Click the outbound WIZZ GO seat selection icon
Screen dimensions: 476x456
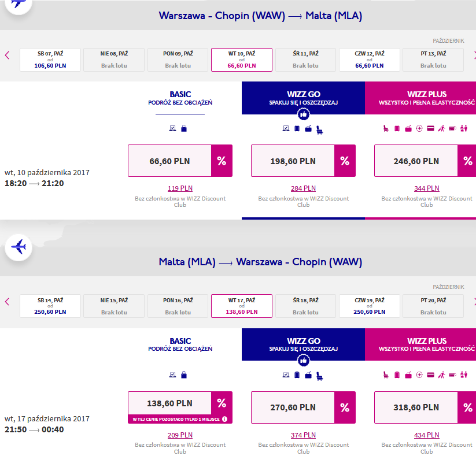coord(320,130)
